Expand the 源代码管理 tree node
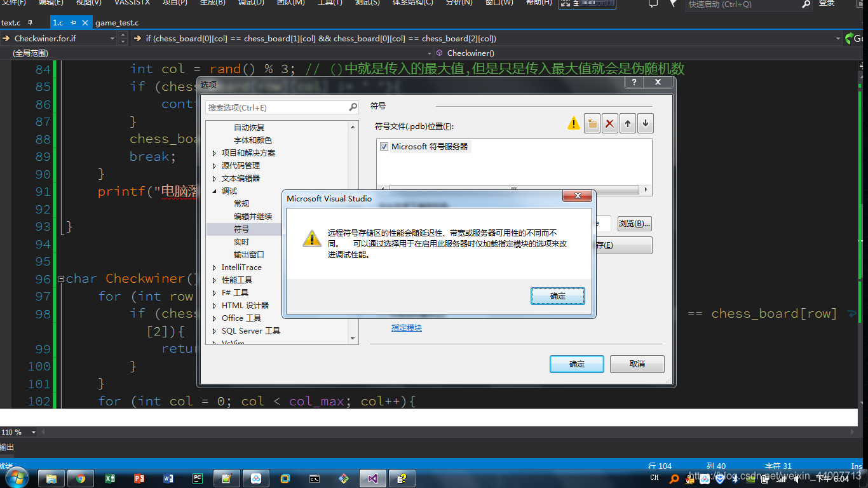 (x=215, y=166)
